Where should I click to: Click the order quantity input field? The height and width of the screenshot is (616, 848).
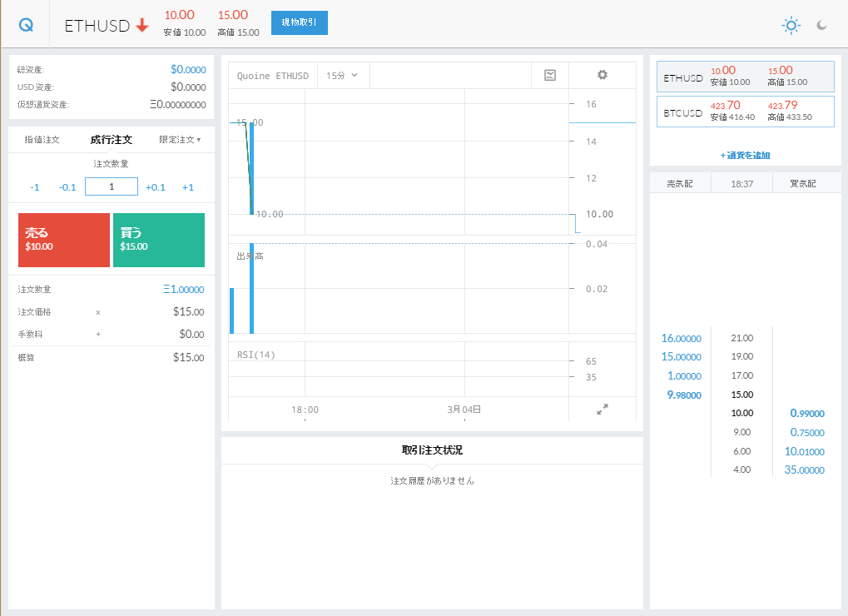click(x=112, y=186)
